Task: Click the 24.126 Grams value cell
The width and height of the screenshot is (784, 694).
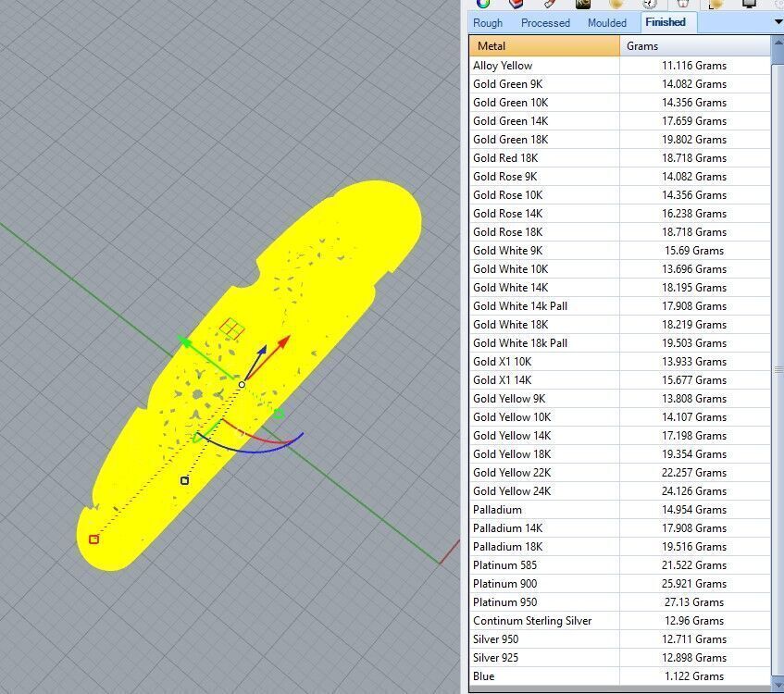Action: 695,491
